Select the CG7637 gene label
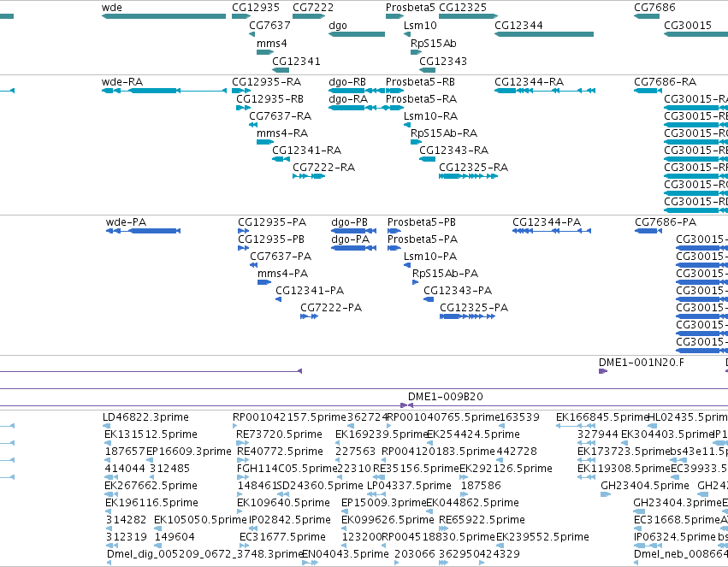The height and width of the screenshot is (567, 728). tap(269, 26)
